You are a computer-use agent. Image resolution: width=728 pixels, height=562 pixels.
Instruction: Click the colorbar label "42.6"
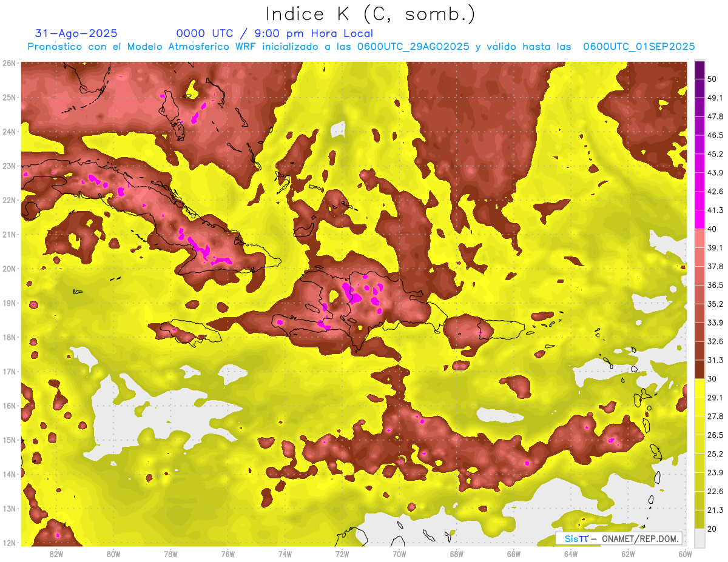tap(715, 192)
